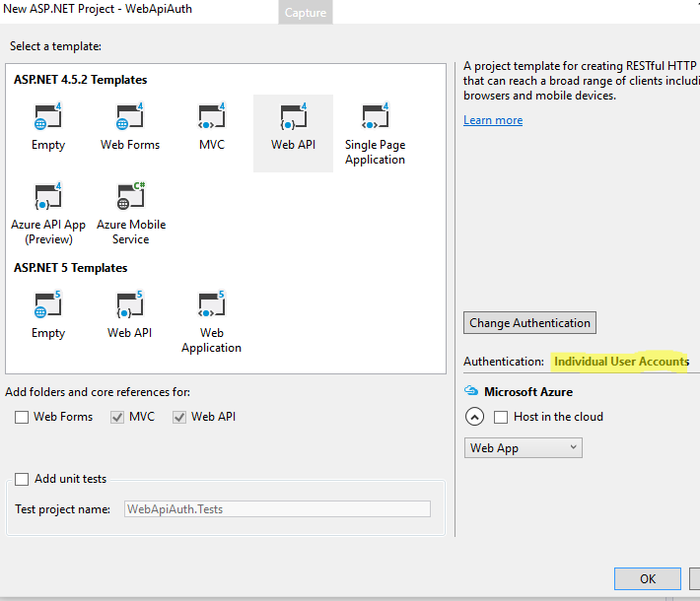Select the ASP.NET 5 Empty template icon
This screenshot has height=601, width=700.
[47, 304]
